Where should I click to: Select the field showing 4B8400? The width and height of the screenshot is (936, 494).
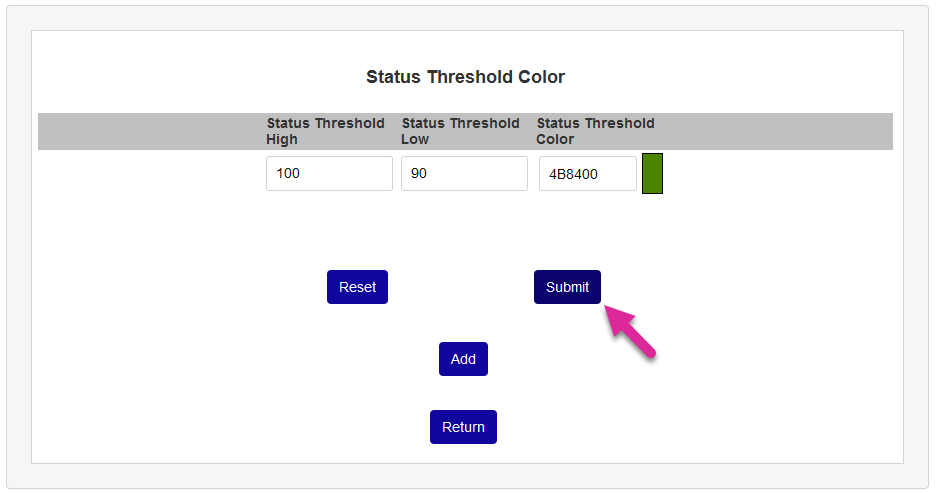[587, 173]
